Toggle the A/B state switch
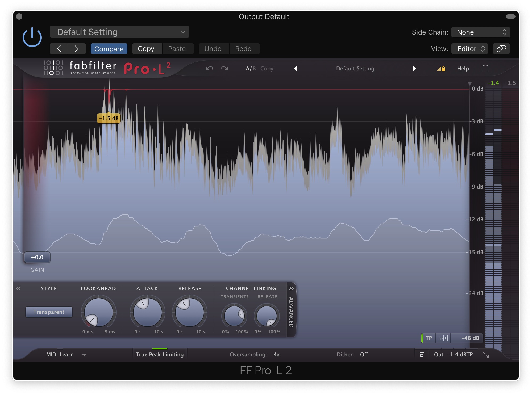The height and width of the screenshot is (395, 532). pyautogui.click(x=251, y=69)
